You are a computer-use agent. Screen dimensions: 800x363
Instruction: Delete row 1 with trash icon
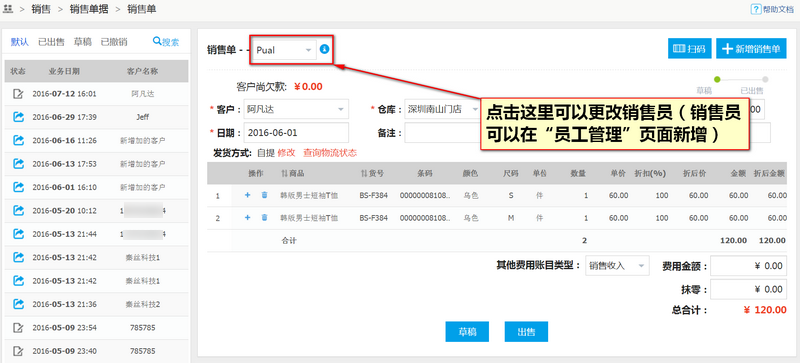[264, 195]
